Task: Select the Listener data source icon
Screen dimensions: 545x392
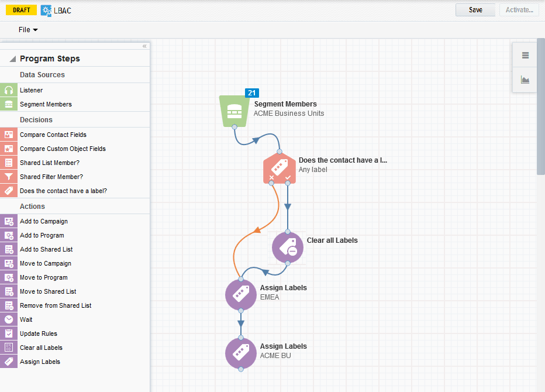Action: click(8, 91)
